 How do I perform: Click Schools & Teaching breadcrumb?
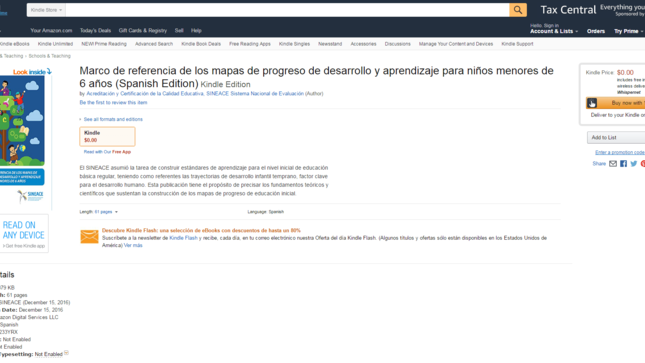click(50, 56)
